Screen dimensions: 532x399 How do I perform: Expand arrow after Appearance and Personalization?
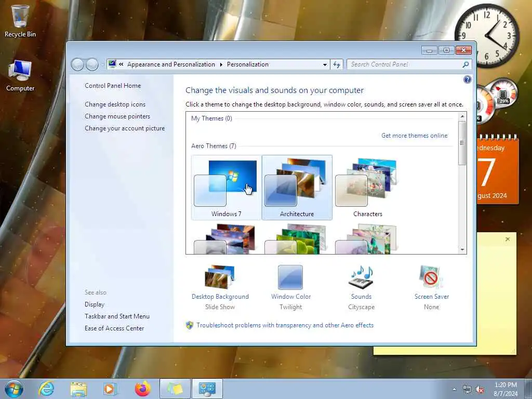point(221,64)
